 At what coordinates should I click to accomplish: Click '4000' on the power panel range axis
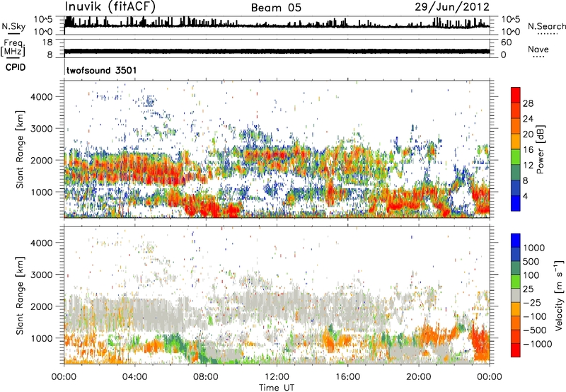[42, 97]
